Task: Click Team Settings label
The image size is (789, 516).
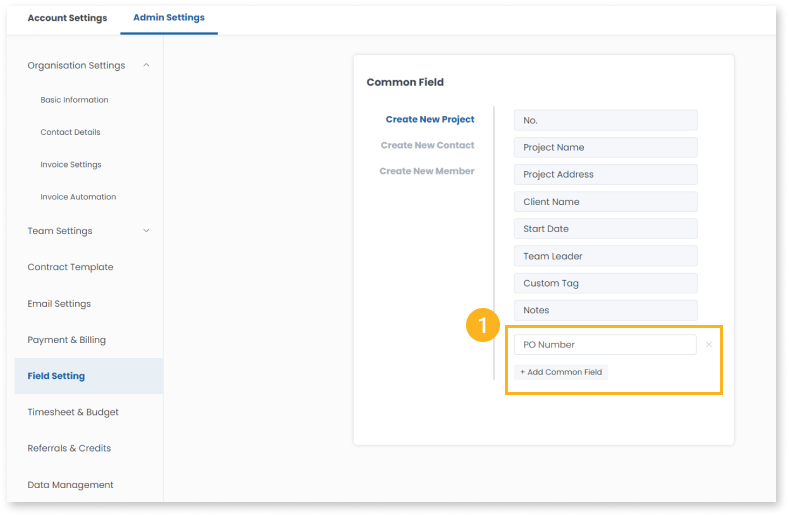Action: pyautogui.click(x=60, y=231)
